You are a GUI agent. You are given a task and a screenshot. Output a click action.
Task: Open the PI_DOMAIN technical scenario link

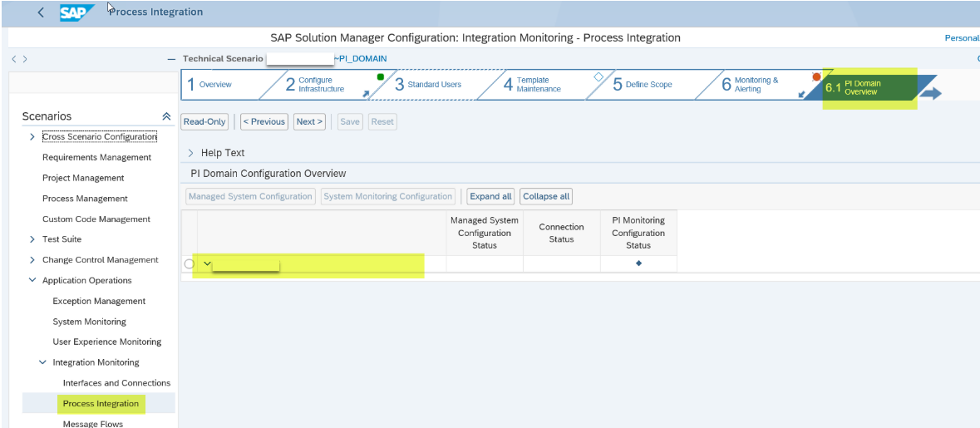[361, 59]
